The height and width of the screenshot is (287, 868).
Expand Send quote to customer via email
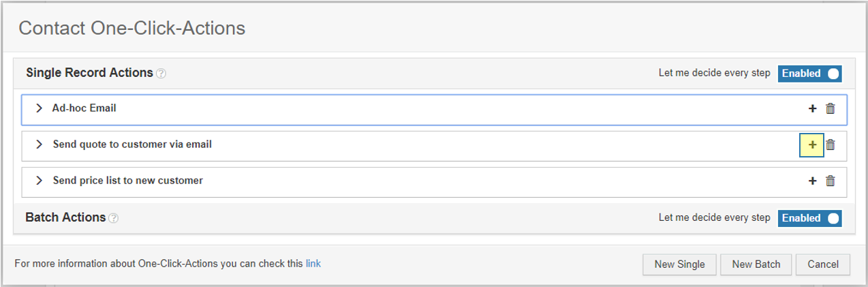pyautogui.click(x=39, y=145)
